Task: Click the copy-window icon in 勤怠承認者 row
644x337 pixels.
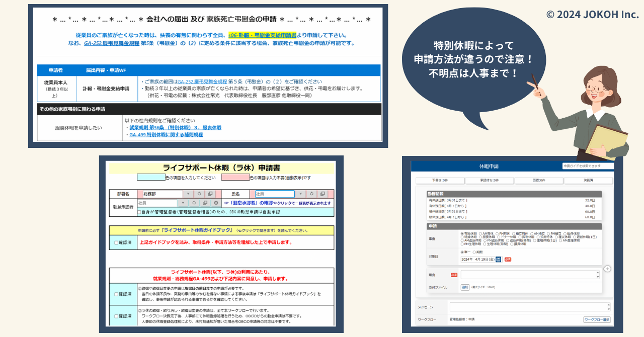Action: point(205,203)
